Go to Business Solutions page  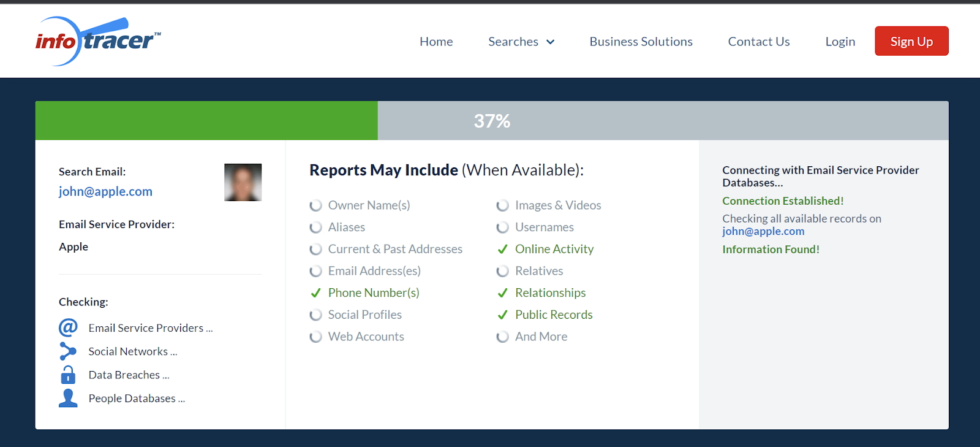[x=641, y=41]
